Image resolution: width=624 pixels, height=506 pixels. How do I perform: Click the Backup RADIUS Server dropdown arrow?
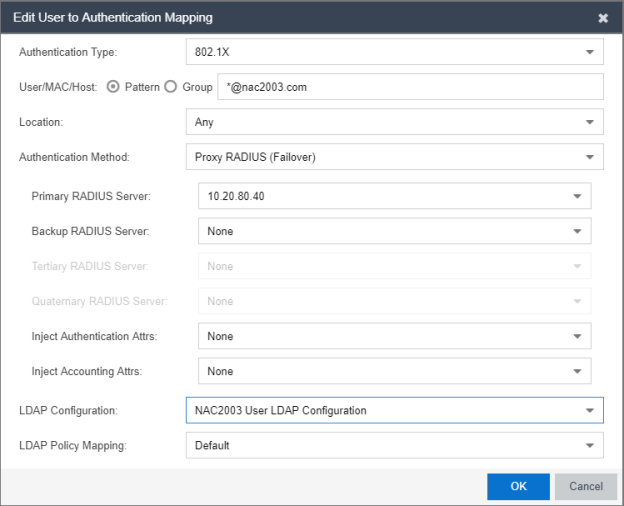(x=577, y=231)
